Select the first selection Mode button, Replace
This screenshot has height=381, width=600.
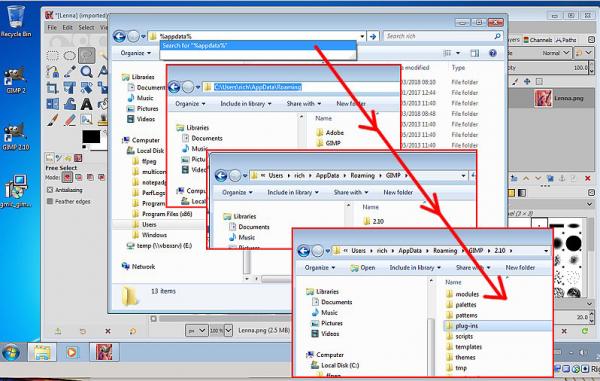click(67, 177)
